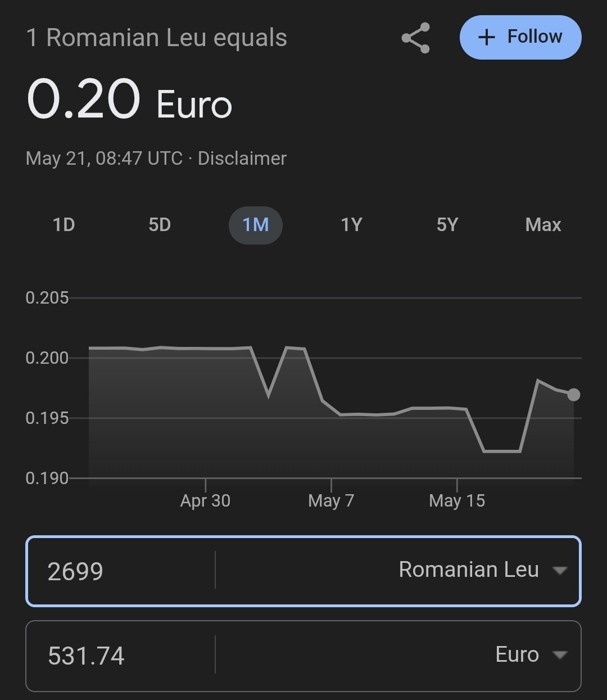Select the 1M time range
607x700 pixels.
pos(256,225)
